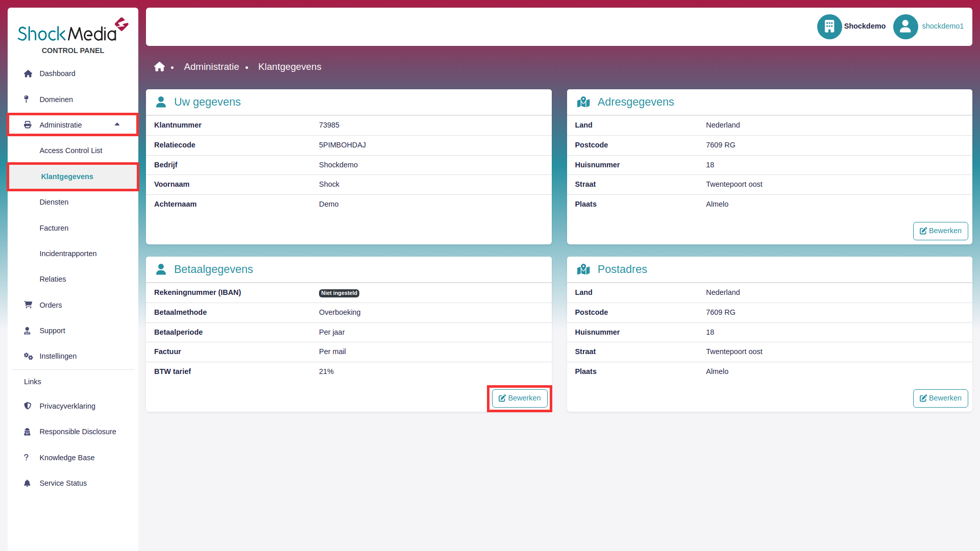Click the Orders shopping cart icon
Viewport: 980px width, 551px height.
(28, 305)
